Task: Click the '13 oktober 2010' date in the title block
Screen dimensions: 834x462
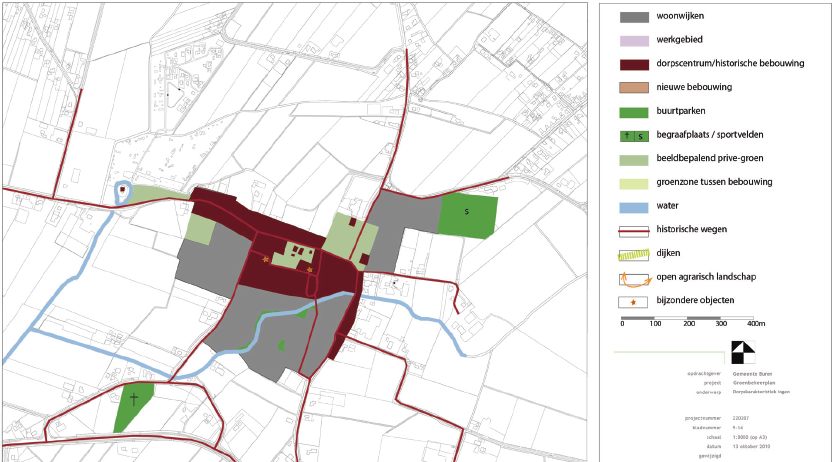Action: (751, 446)
